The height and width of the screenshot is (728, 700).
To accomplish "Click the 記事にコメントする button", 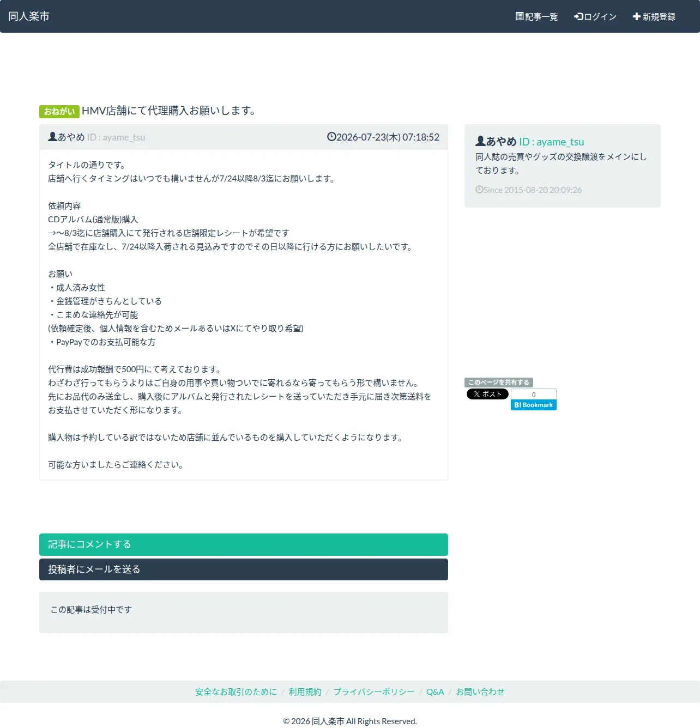I will (x=244, y=544).
